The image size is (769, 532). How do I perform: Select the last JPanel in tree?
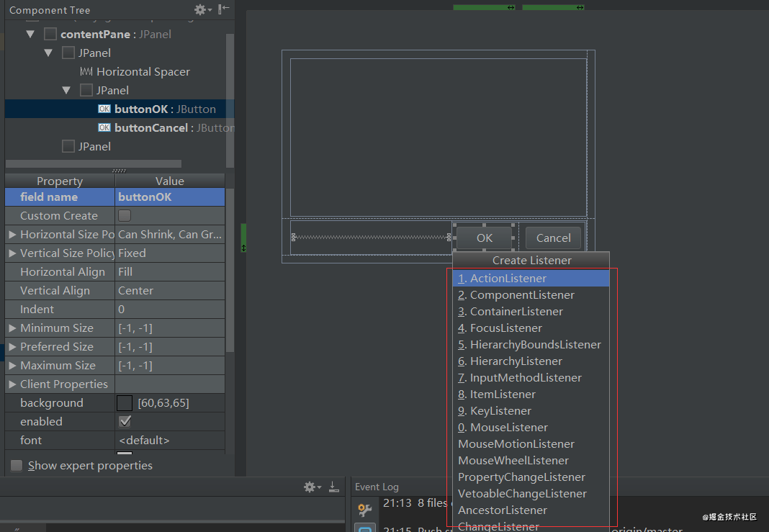(x=86, y=147)
